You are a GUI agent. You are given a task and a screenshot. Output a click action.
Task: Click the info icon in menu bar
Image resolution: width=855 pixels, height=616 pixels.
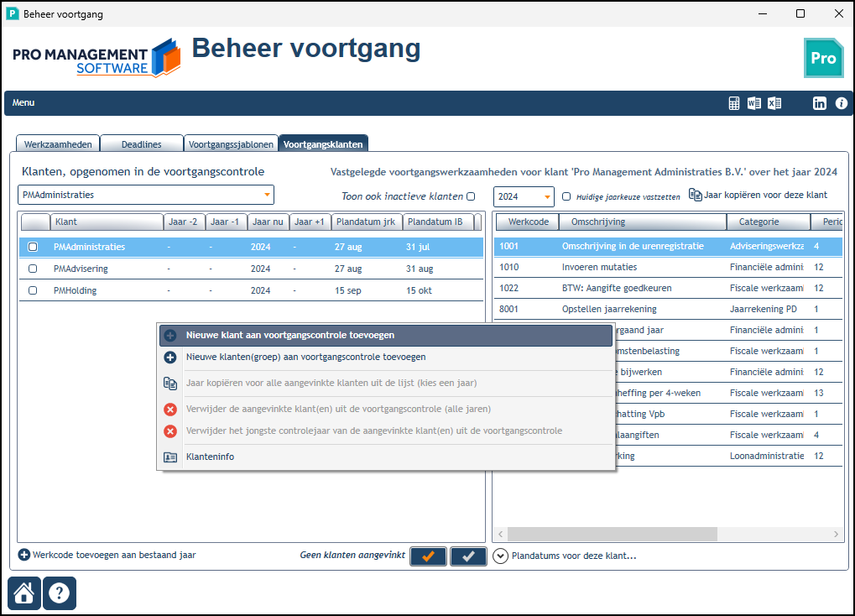pos(842,103)
